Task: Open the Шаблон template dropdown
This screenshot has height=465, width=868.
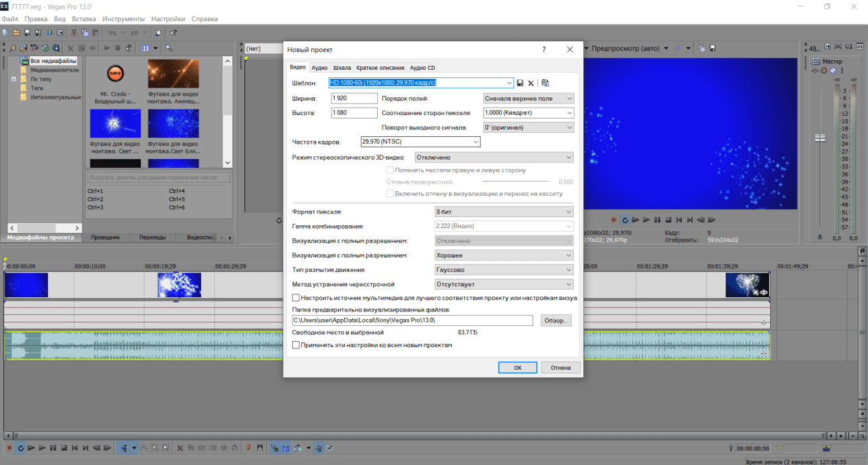Action: tap(509, 83)
